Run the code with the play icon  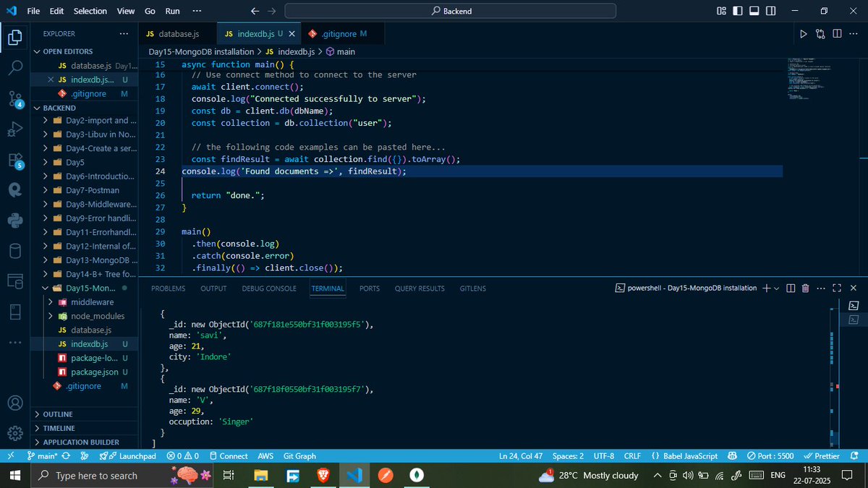(803, 33)
